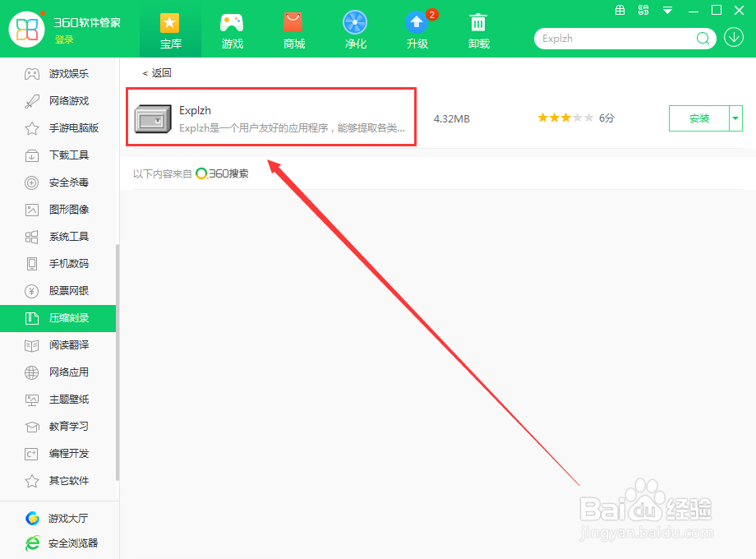Launch 游戏大厅 at bottom sidebar

[x=58, y=518]
